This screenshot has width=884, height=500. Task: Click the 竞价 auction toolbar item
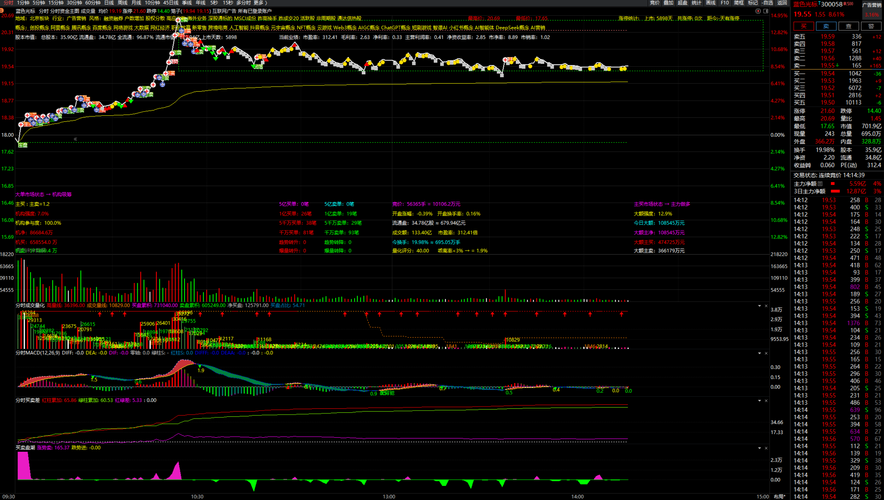(x=655, y=3)
